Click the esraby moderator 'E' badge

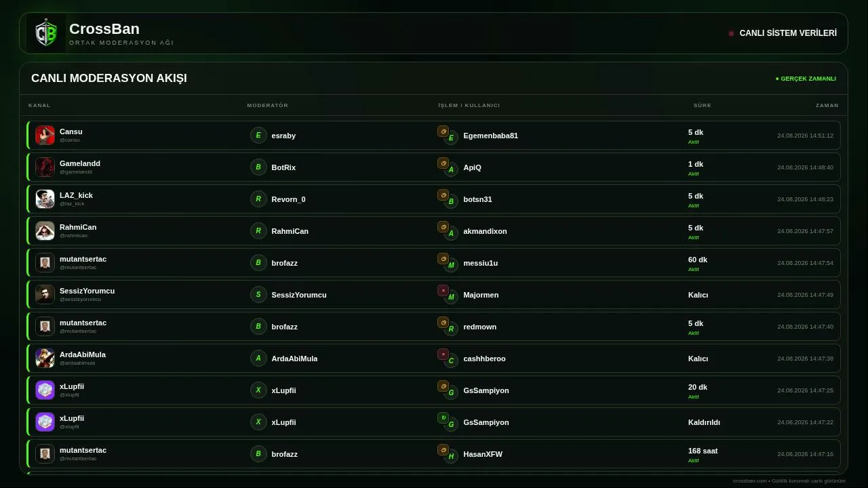(258, 135)
